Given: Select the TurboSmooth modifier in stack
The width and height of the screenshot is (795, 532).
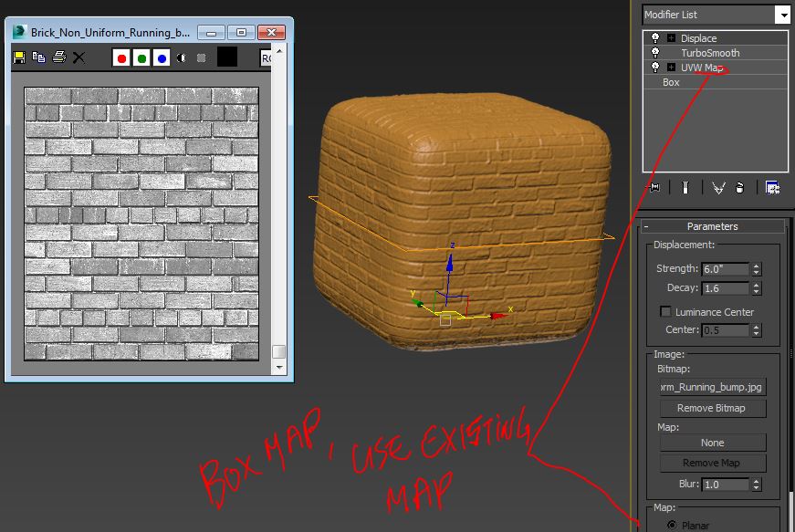Looking at the screenshot, I should (x=710, y=53).
